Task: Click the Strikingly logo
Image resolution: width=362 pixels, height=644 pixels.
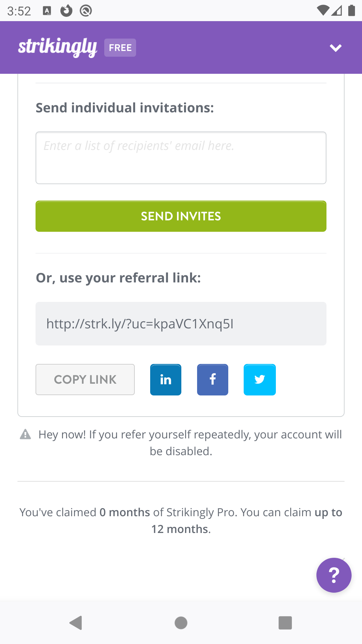Action: (58, 47)
